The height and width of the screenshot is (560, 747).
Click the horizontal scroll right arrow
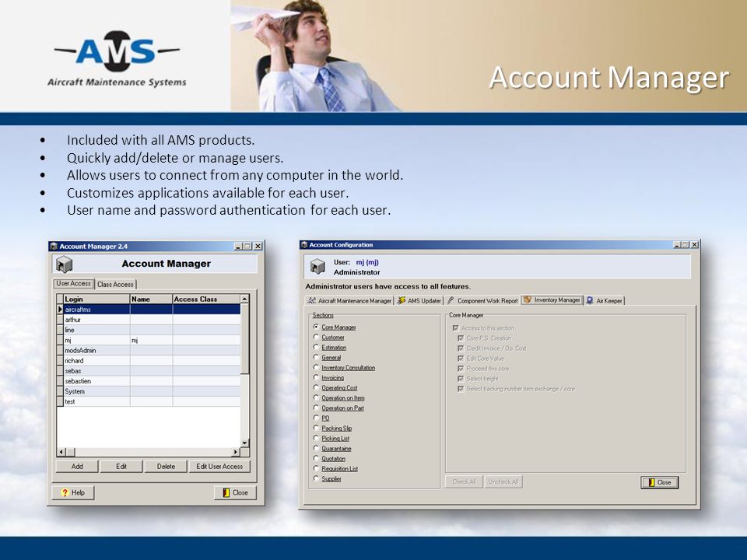236,451
